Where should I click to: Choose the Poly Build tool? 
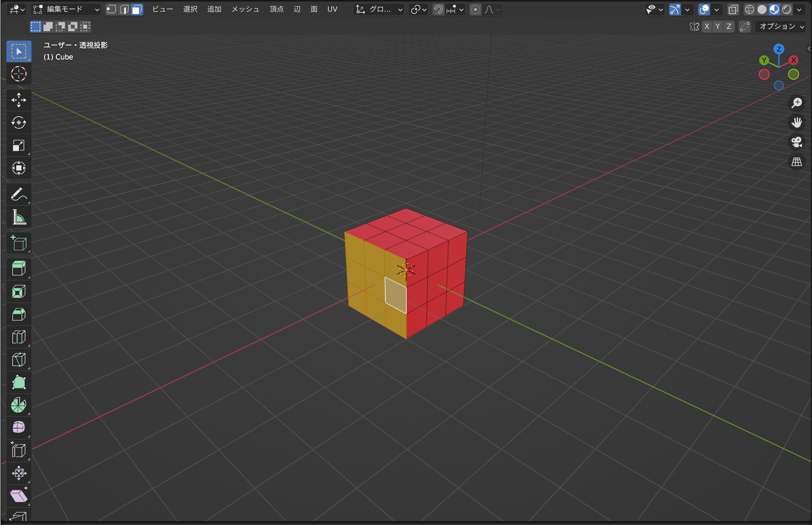tap(19, 382)
